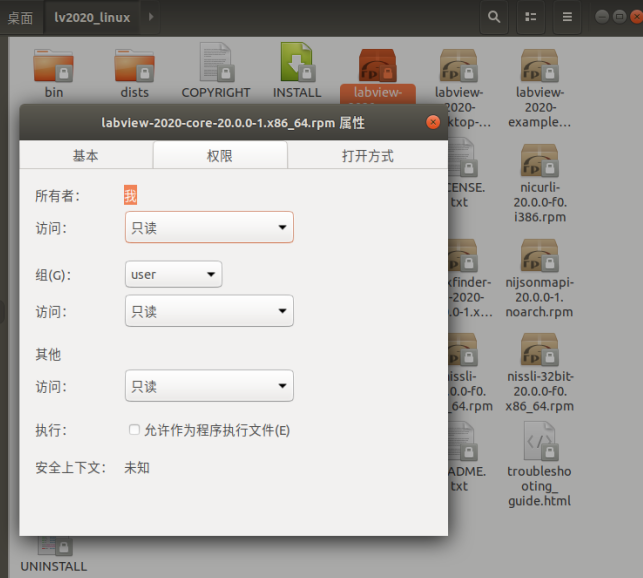Click the dialog title labview-2020-core-20.0.0-1.x86_64.rpm 属性

point(233,123)
